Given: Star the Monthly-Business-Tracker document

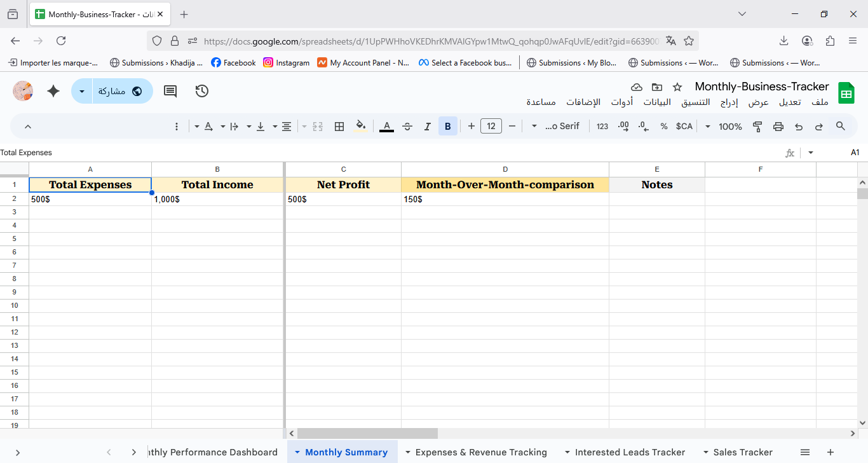Looking at the screenshot, I should click(677, 87).
